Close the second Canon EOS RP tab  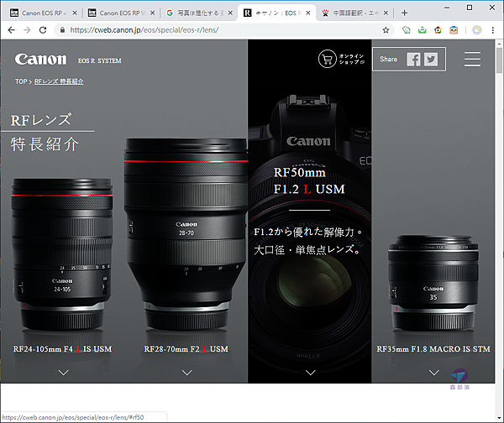tap(152, 13)
